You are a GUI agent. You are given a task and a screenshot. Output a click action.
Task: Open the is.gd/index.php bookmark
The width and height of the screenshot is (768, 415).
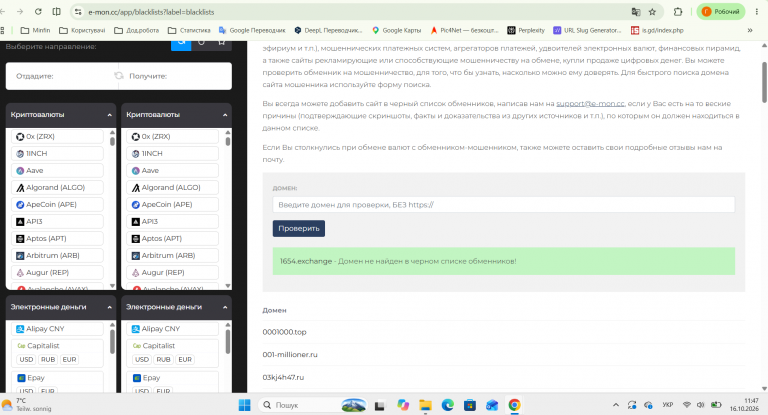pos(657,30)
